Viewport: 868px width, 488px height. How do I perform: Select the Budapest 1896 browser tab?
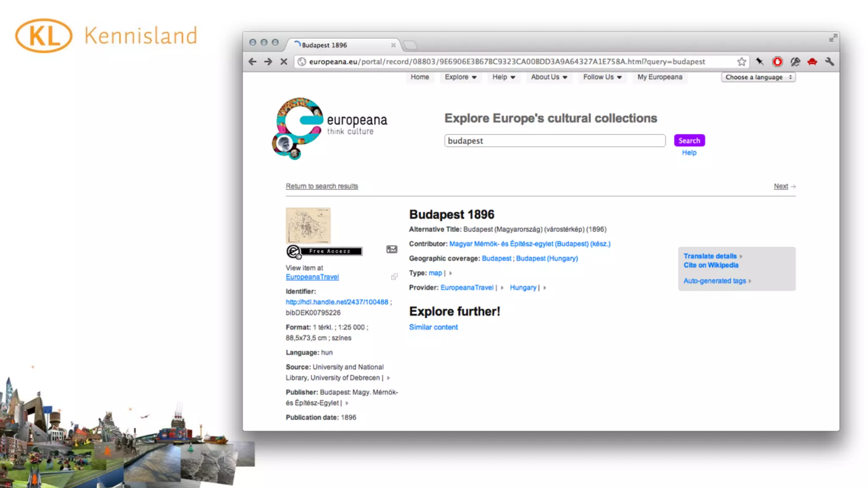coord(324,45)
